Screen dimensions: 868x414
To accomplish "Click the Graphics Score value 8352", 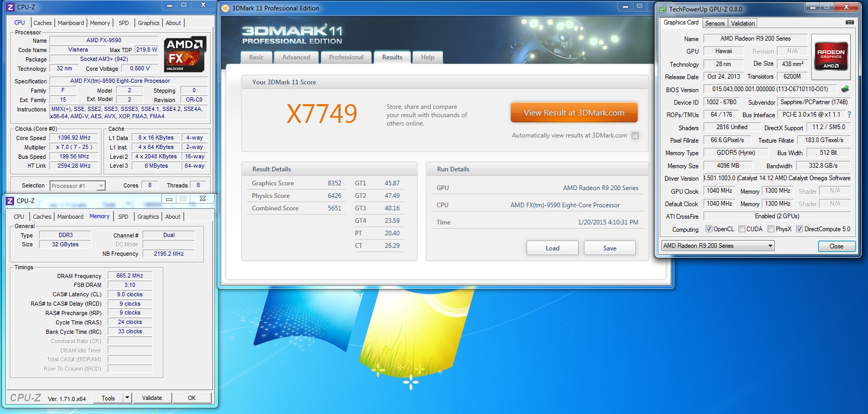I will (335, 183).
